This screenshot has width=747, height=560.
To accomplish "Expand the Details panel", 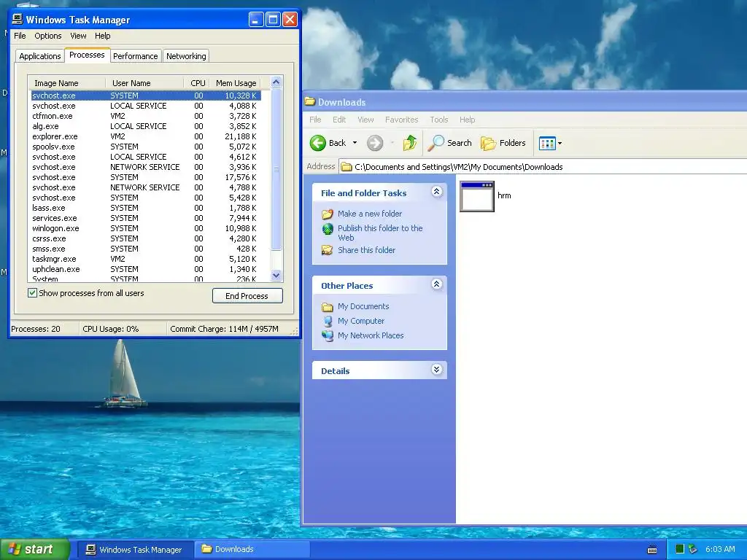I will [x=436, y=370].
